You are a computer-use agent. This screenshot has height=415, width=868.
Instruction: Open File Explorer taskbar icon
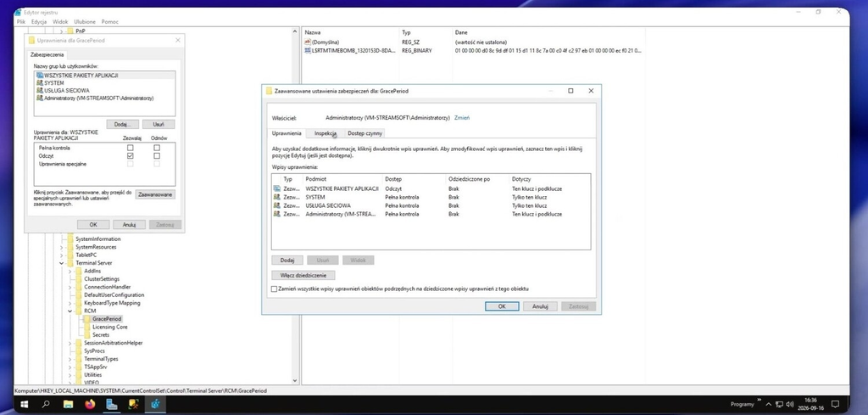(68, 405)
